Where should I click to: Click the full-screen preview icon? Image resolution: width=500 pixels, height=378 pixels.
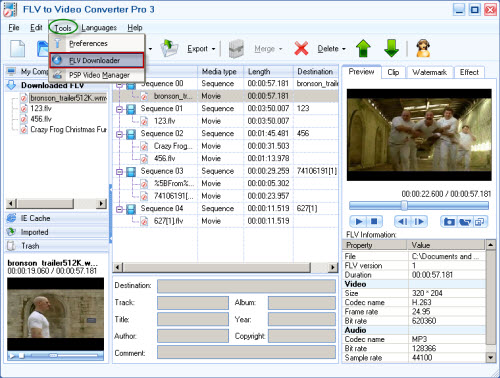coord(480,221)
